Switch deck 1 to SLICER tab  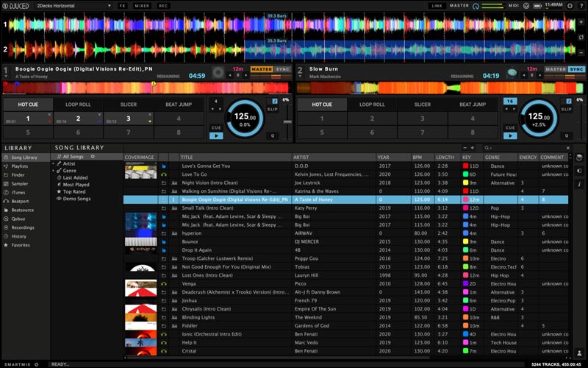point(129,105)
